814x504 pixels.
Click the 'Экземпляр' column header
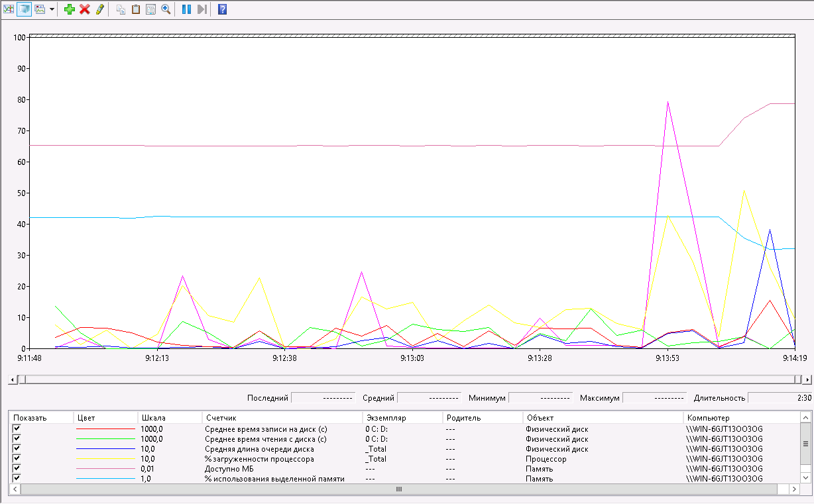coord(402,418)
